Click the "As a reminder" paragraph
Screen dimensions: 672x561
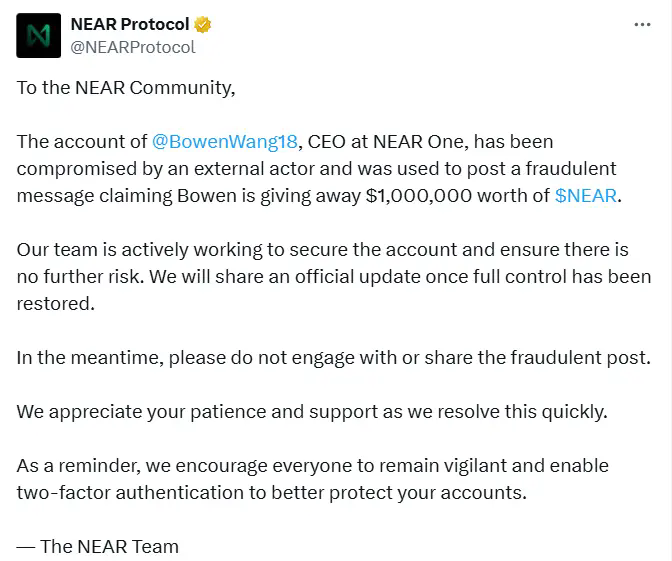pos(312,465)
